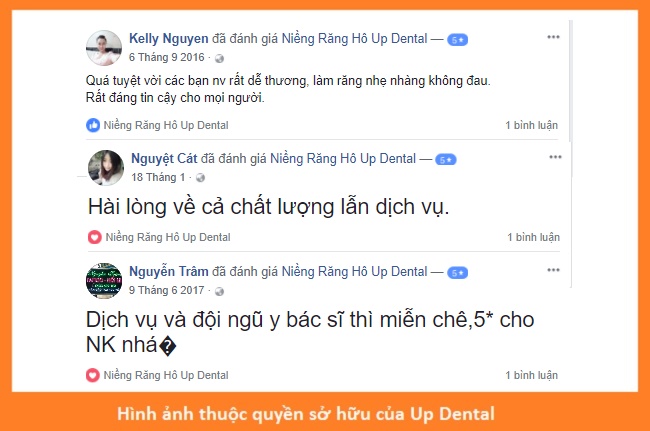Click the globe privacy icon beside 18 Tháng 1
650x431 pixels.
200,178
